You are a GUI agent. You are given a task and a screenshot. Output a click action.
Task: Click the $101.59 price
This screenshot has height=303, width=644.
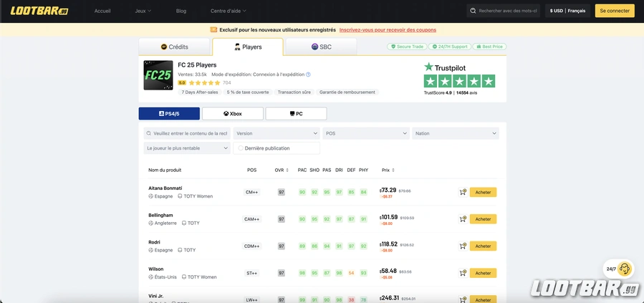pyautogui.click(x=388, y=217)
